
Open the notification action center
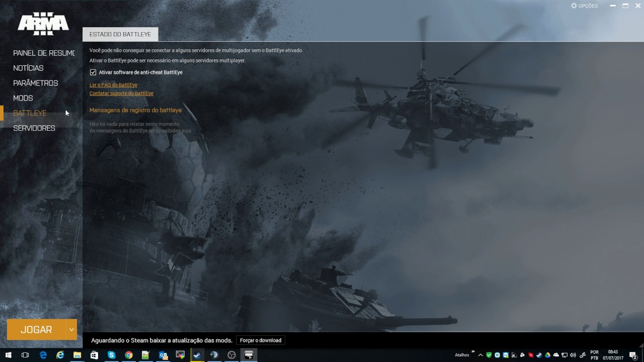point(634,355)
